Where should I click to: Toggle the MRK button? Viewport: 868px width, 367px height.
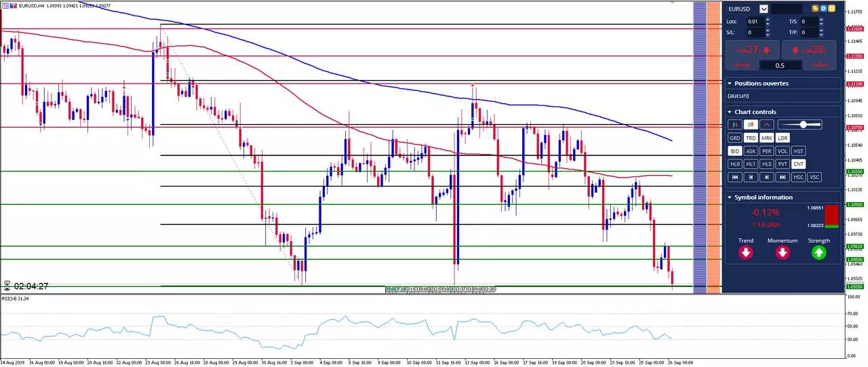click(x=767, y=138)
